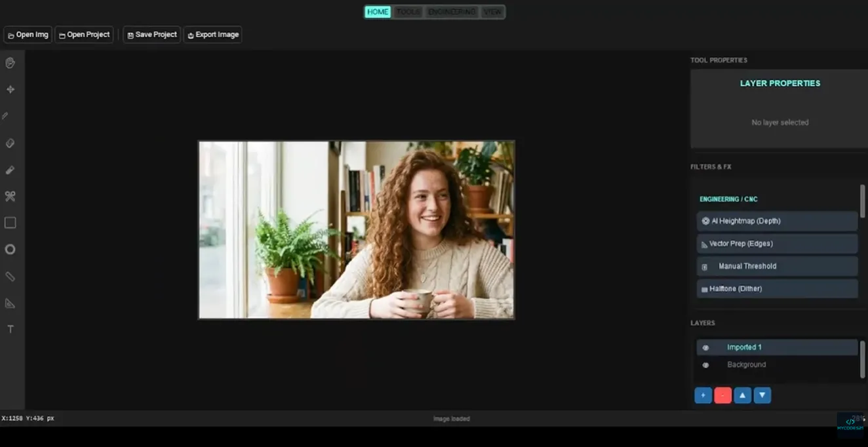The image size is (868, 447).
Task: Click the FILTERS & FX panel label
Action: click(711, 167)
